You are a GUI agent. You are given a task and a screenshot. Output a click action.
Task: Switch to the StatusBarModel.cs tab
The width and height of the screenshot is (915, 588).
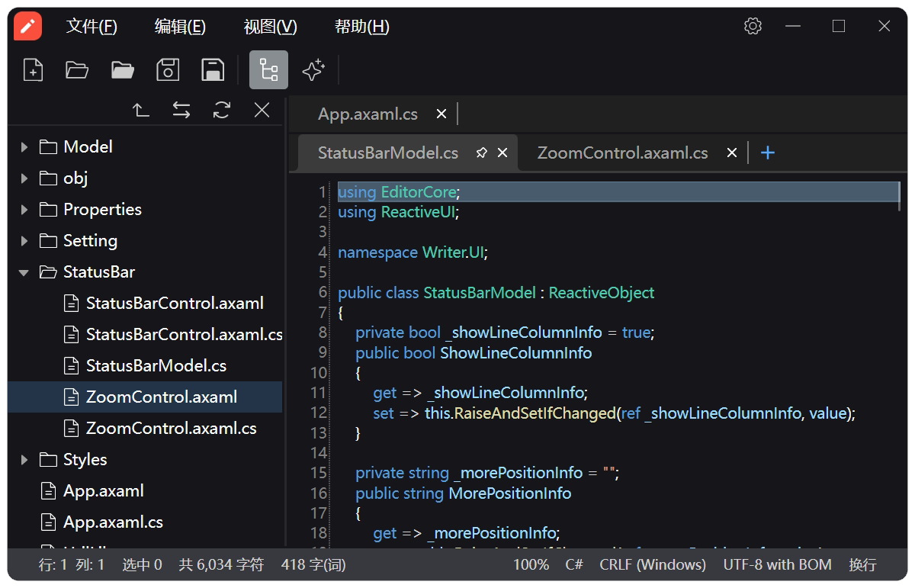click(388, 153)
